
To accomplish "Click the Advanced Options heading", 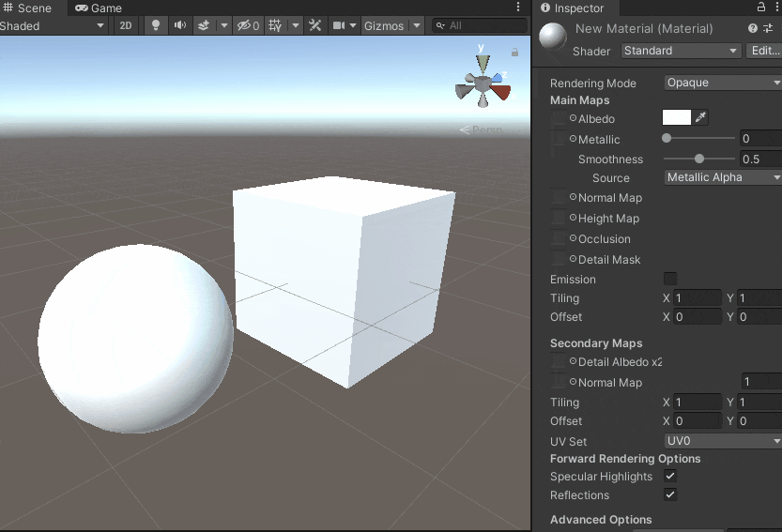I will (x=601, y=520).
